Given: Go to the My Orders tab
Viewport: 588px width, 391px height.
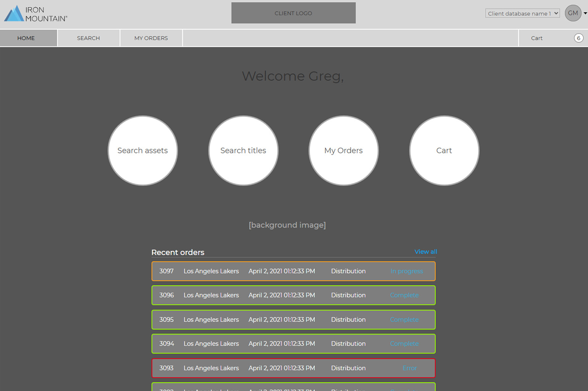Looking at the screenshot, I should pyautogui.click(x=151, y=38).
